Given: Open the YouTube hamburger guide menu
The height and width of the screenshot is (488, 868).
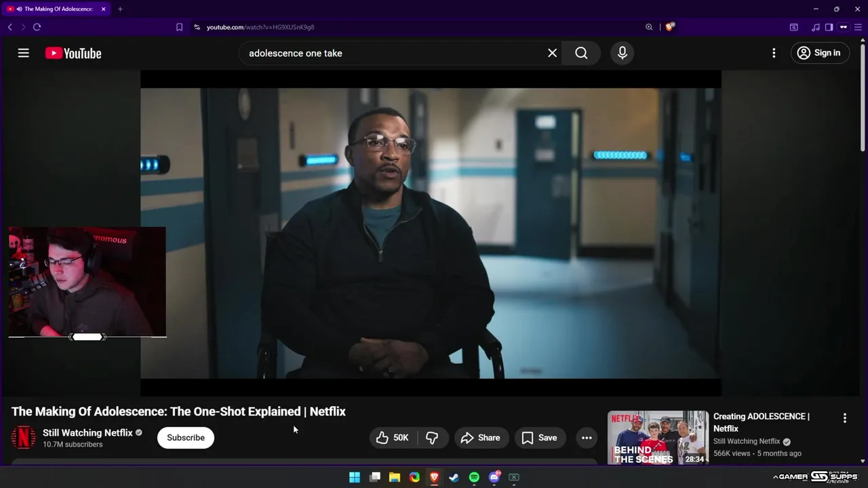Looking at the screenshot, I should 24,53.
